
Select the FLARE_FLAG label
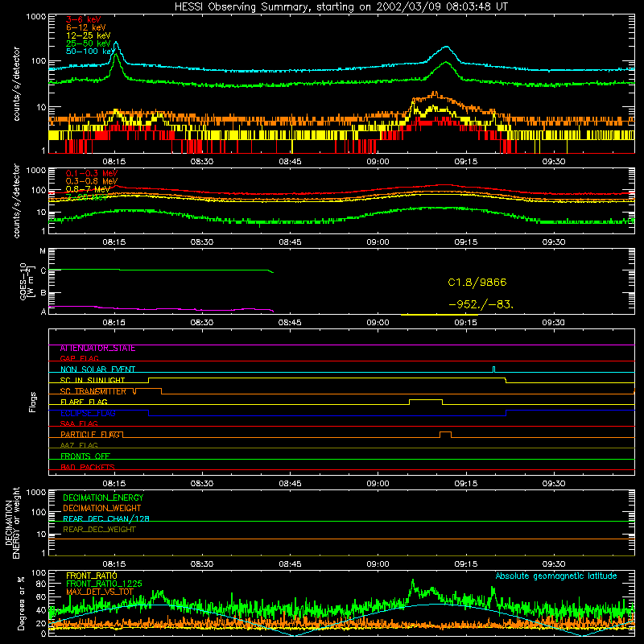point(84,402)
